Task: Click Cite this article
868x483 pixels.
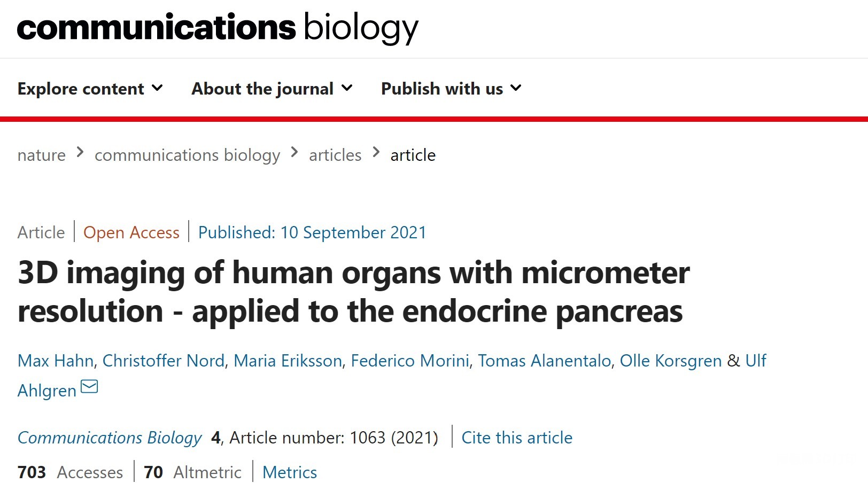Action: click(x=517, y=438)
